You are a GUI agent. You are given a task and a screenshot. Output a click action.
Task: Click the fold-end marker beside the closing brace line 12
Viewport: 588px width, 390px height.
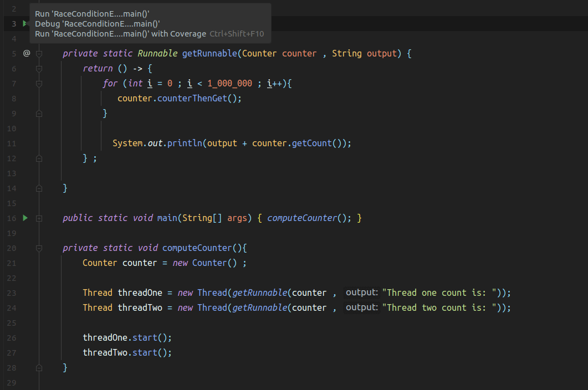[x=39, y=158]
